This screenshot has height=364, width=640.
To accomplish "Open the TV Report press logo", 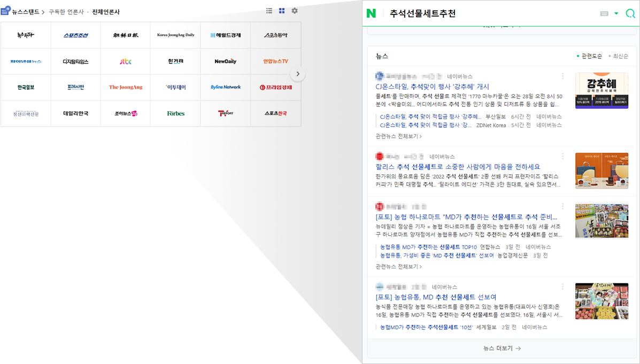I will (x=226, y=113).
